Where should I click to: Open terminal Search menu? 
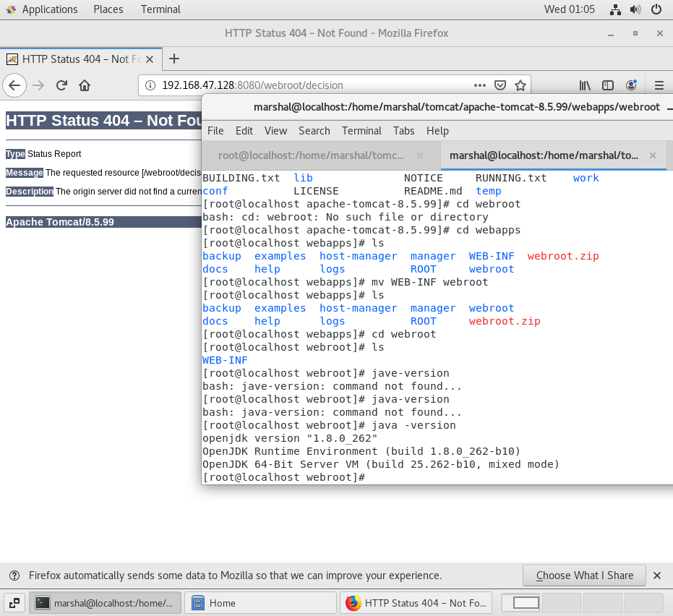pyautogui.click(x=314, y=131)
